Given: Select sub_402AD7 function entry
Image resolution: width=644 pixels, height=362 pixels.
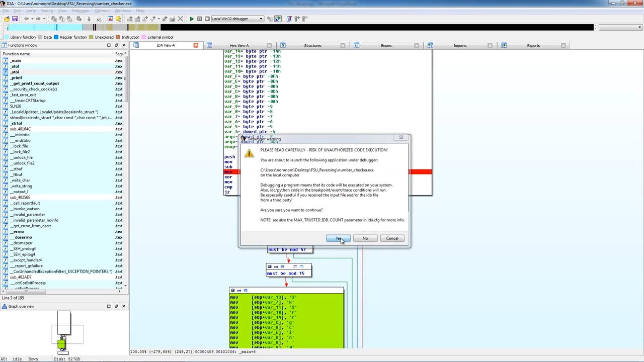Looking at the screenshot, I should tap(62, 277).
